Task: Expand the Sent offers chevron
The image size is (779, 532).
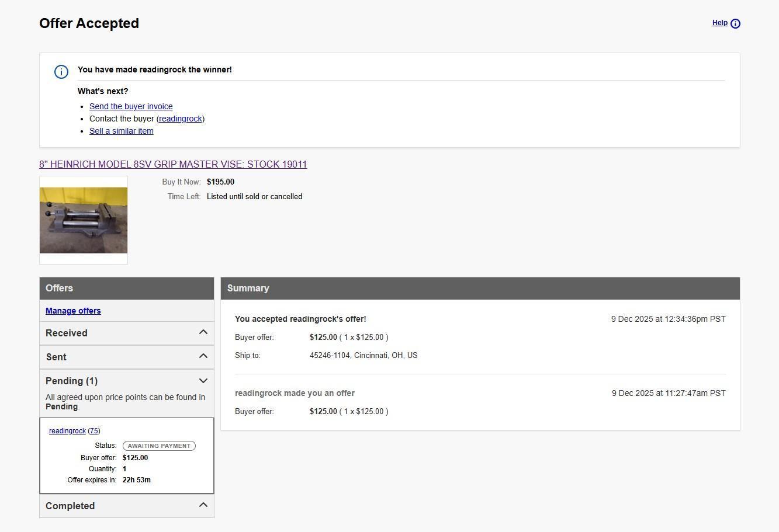Action: tap(203, 356)
